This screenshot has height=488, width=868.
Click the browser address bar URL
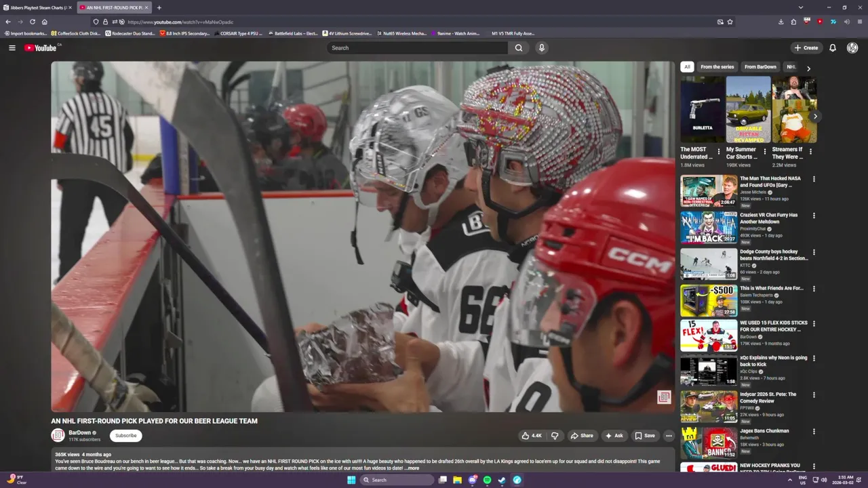180,22
